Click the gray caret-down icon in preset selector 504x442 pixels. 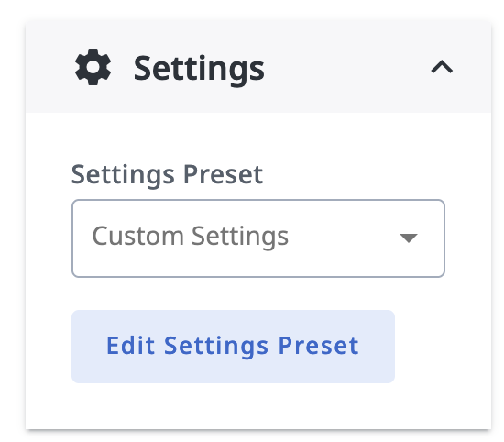tap(408, 238)
